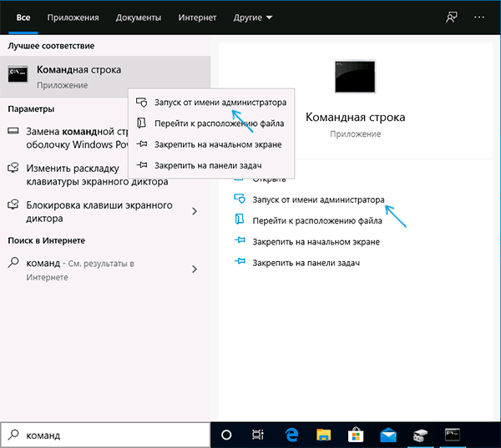Choose context menu Закрепить на начальном экране
This screenshot has width=501, height=448.
tap(211, 144)
